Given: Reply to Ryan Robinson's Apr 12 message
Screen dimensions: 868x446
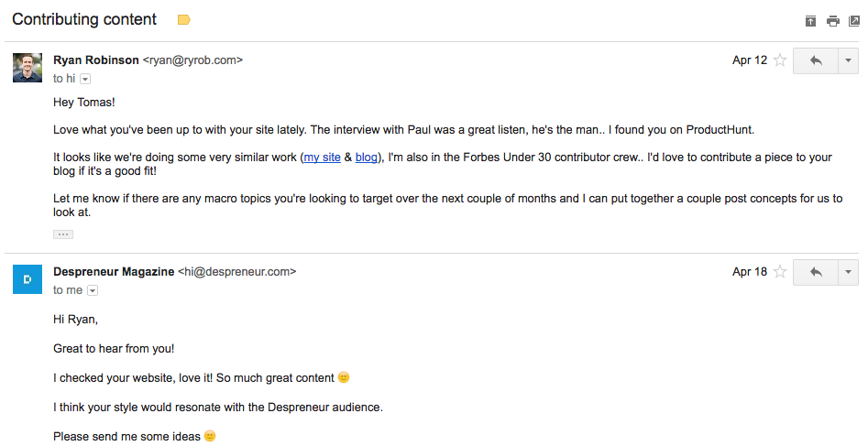Looking at the screenshot, I should [x=815, y=61].
